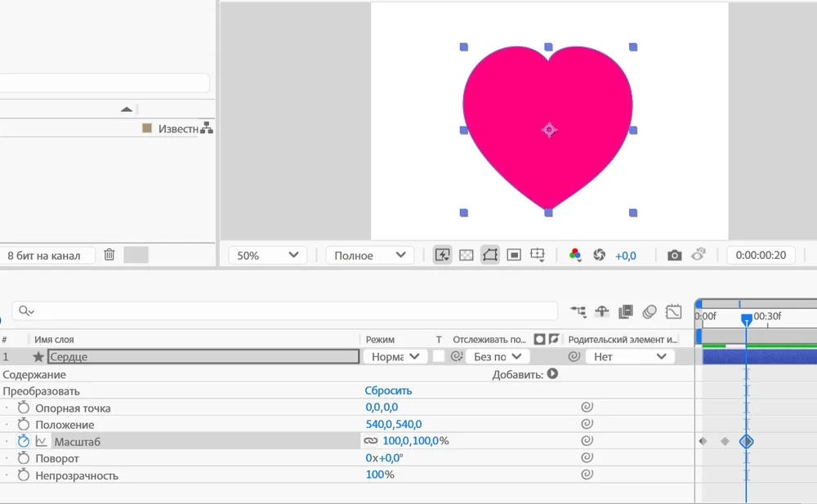
Task: Select the selected Масштаб keyframe on timeline
Action: pyautogui.click(x=746, y=441)
